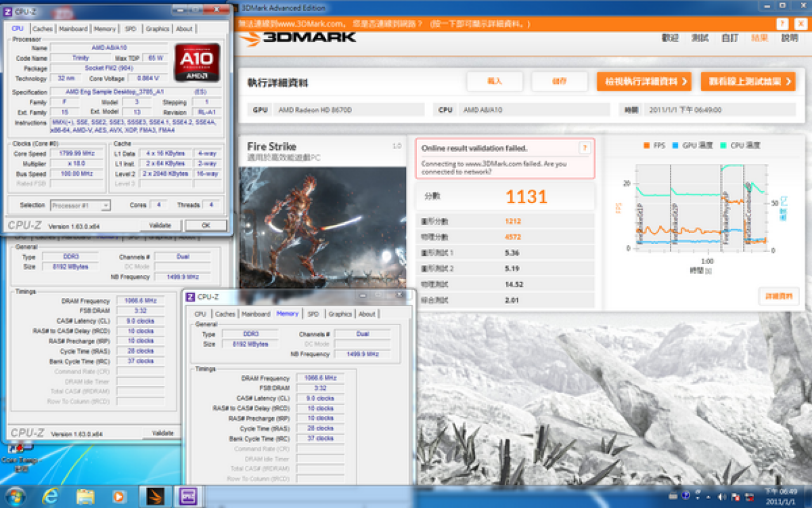Open the Graphics tab in the front Memory CPU-Z window
This screenshot has height=508, width=812.
click(340, 314)
